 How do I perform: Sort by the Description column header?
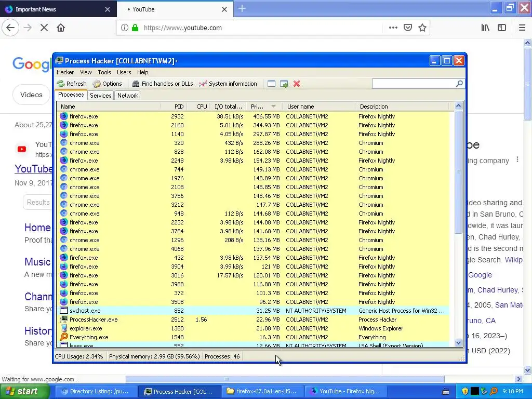tap(402, 107)
